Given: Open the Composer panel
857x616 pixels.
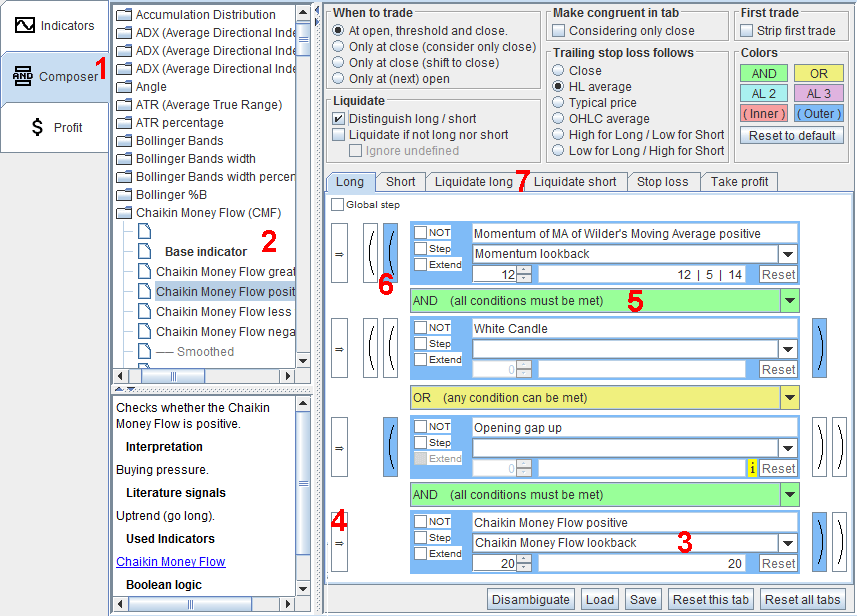Looking at the screenshot, I should 54,77.
